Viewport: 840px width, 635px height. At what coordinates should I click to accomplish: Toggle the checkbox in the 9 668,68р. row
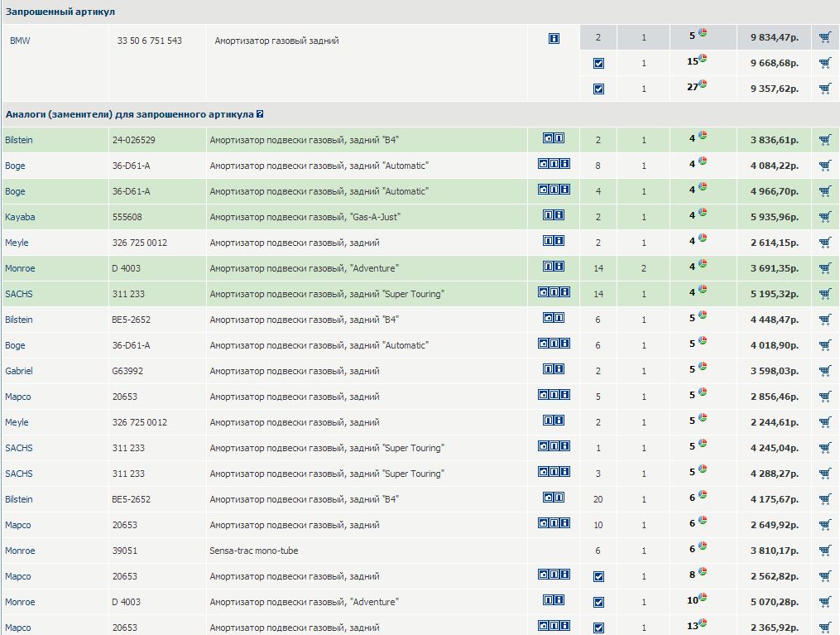pos(599,63)
